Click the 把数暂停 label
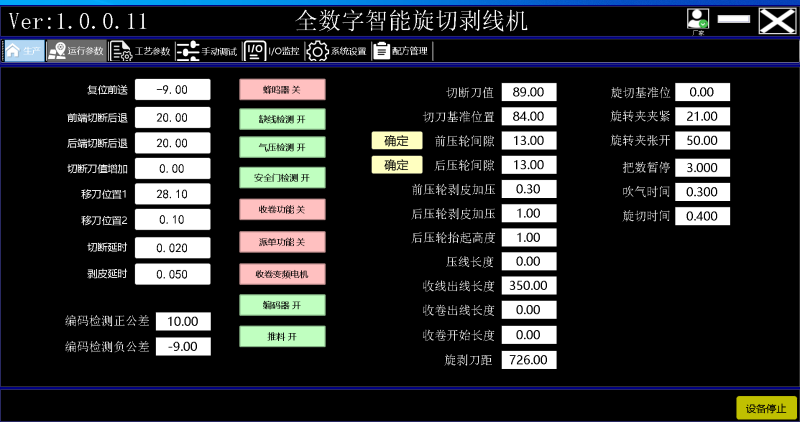Screen dimensions: 800x422 (646, 167)
